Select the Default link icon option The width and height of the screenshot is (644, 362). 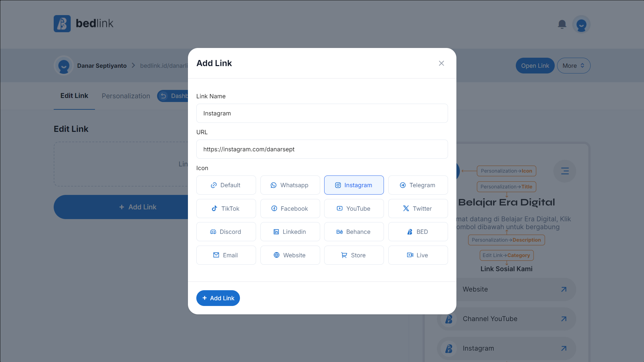tap(226, 185)
